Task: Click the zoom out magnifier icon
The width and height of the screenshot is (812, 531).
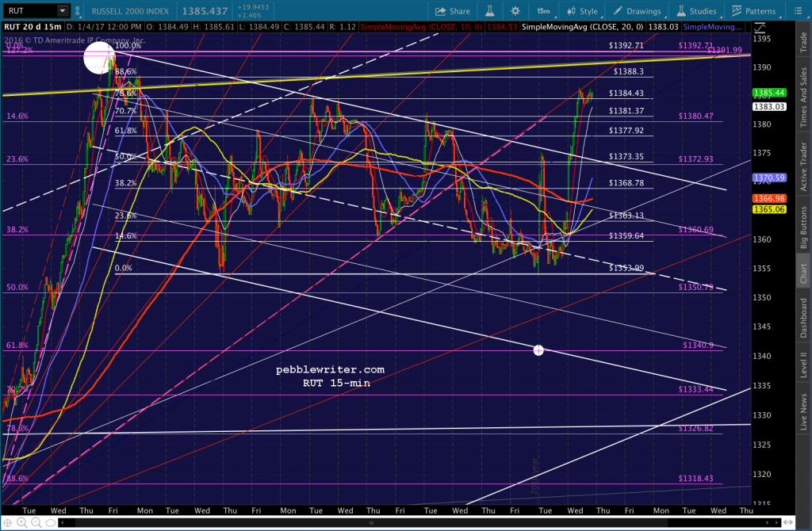Action: tap(36, 523)
